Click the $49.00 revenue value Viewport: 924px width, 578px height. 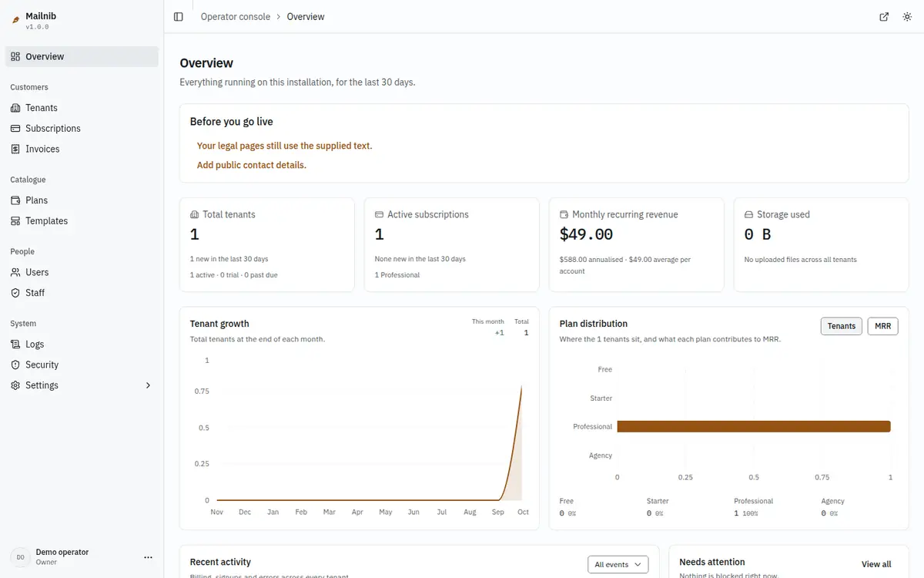587,234
